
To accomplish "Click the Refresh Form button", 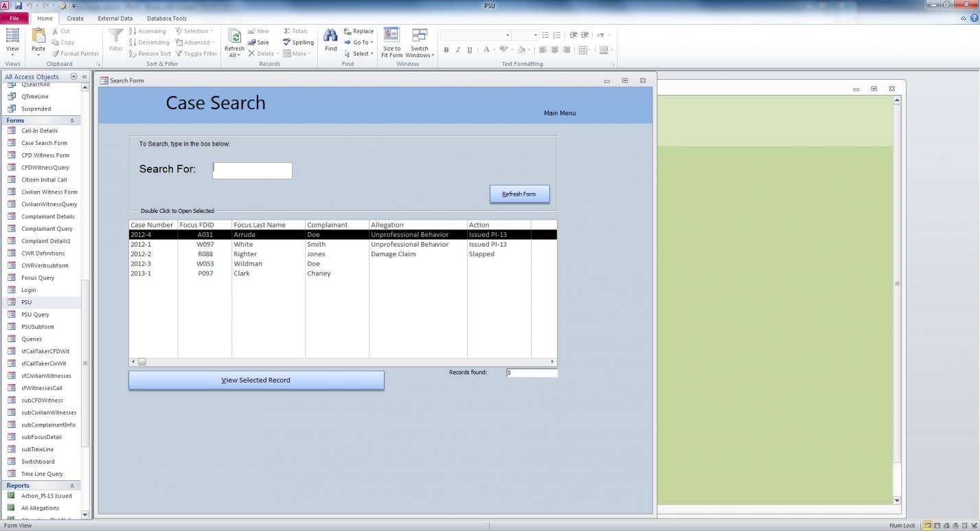I will [519, 194].
